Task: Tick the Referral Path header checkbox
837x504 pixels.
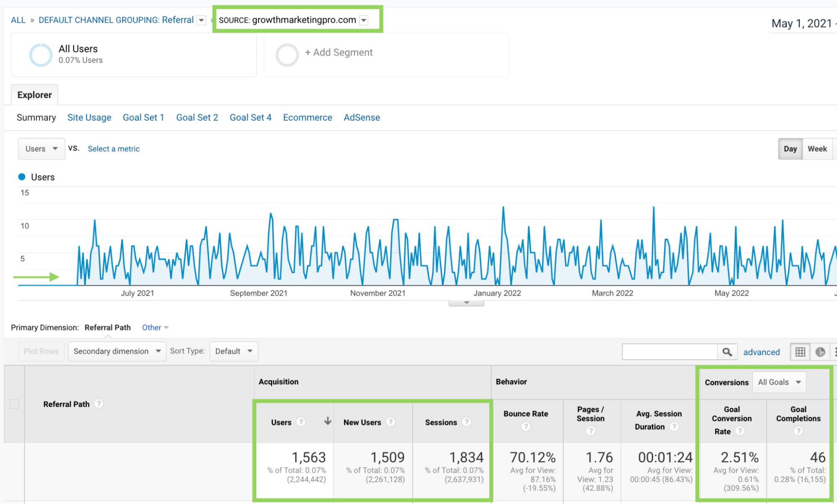Action: point(15,404)
